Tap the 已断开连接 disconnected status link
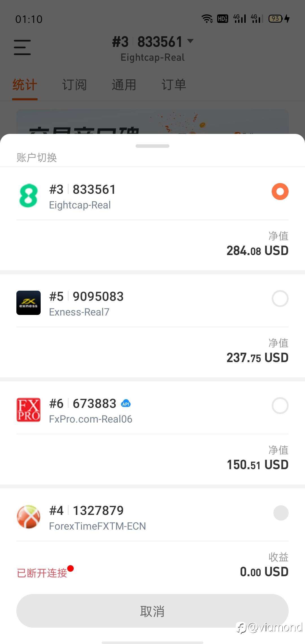The width and height of the screenshot is (305, 644). point(42,573)
